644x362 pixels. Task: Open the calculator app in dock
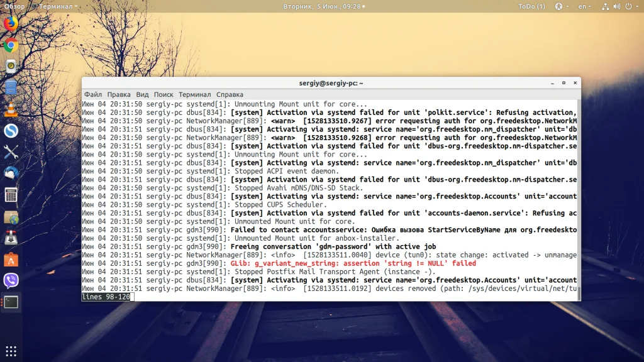click(x=11, y=195)
